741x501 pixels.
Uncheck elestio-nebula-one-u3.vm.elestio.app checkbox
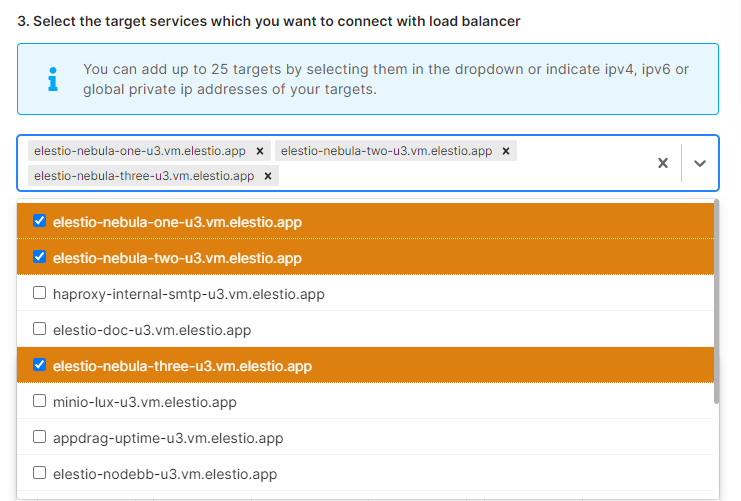[x=40, y=221]
